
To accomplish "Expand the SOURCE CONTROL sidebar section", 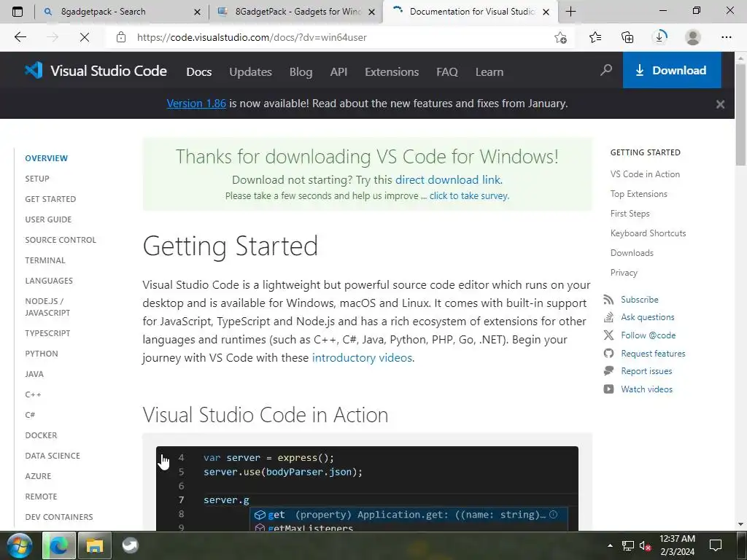I will click(x=61, y=240).
